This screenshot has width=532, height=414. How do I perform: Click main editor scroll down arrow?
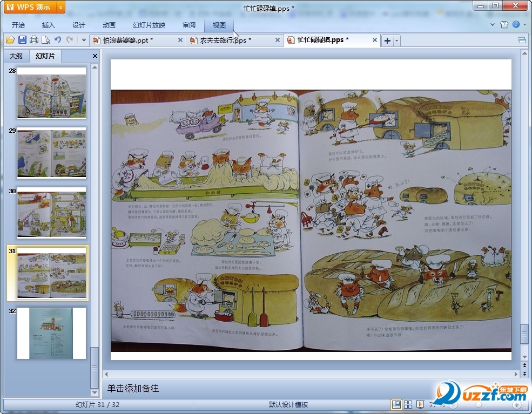524,357
